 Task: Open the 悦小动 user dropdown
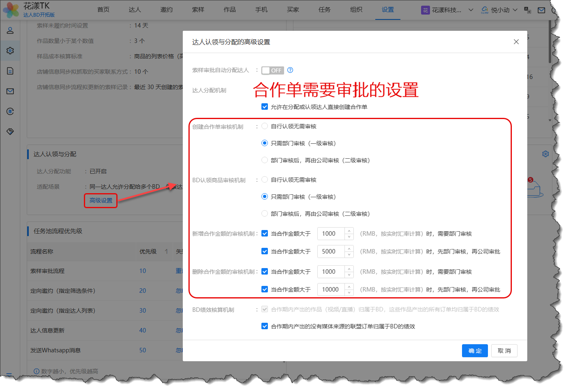pyautogui.click(x=515, y=10)
